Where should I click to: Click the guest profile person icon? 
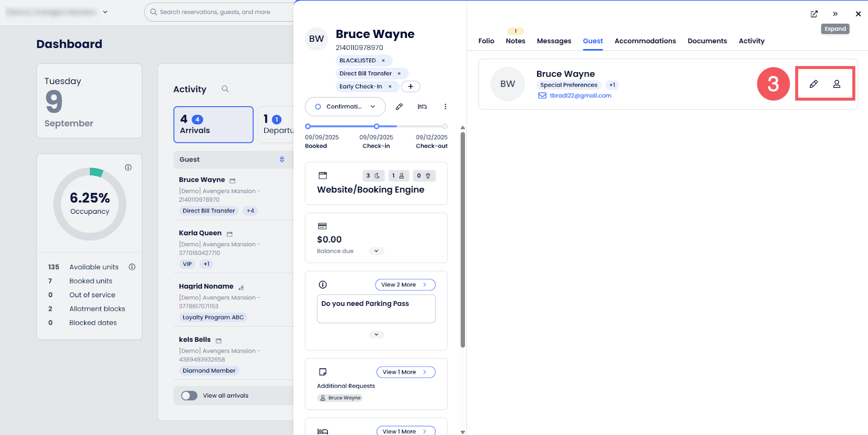tap(837, 84)
